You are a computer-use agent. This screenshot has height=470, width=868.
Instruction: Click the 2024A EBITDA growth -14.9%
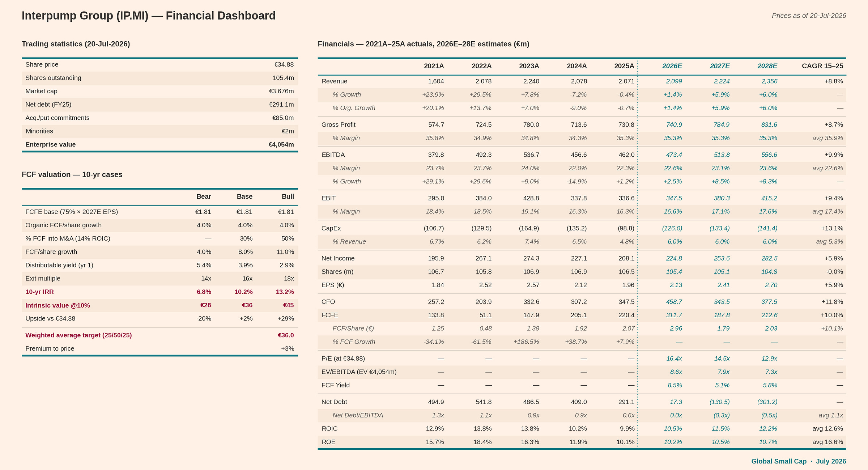[577, 182]
